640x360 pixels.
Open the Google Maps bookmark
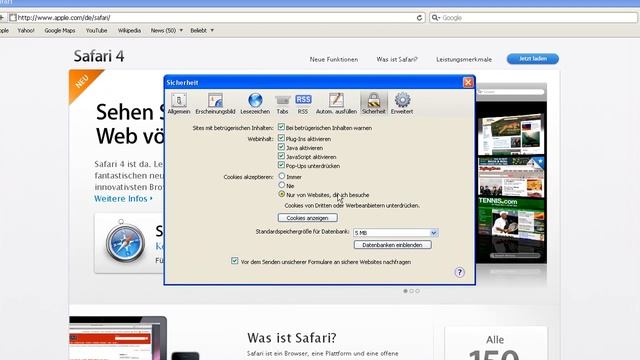click(60, 30)
